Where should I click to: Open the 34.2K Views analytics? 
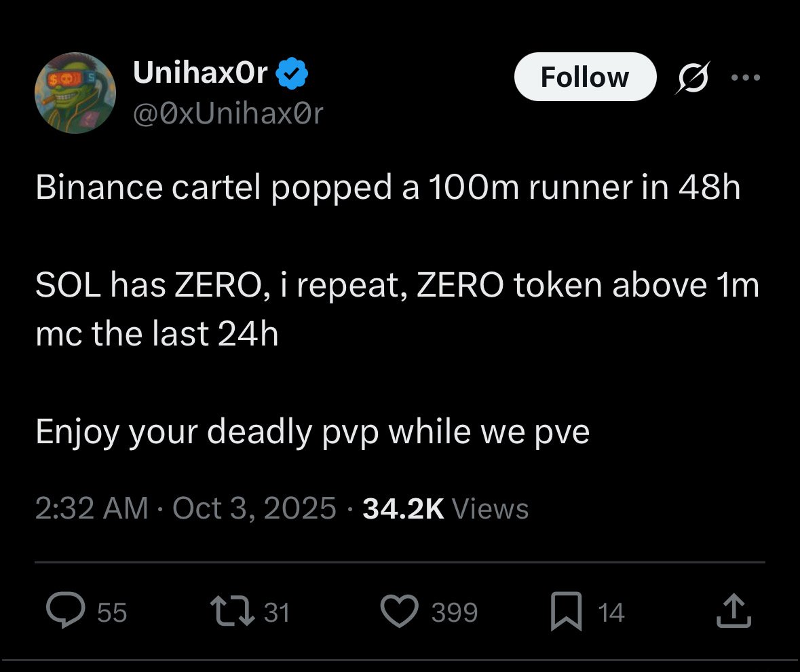pos(445,508)
